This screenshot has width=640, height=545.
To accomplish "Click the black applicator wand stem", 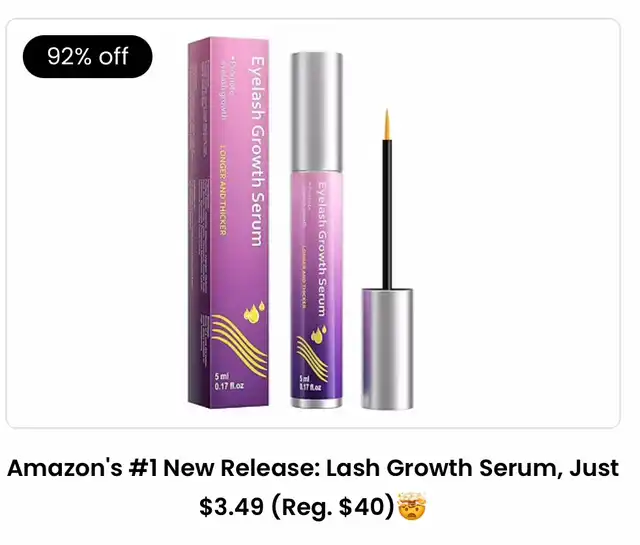I will pyautogui.click(x=387, y=214).
